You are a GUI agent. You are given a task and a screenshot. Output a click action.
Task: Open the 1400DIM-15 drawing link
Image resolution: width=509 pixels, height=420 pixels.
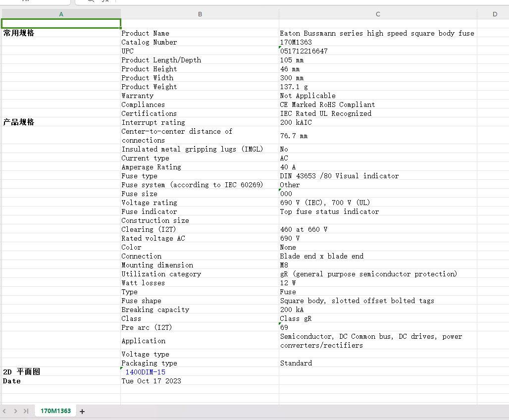(146, 372)
